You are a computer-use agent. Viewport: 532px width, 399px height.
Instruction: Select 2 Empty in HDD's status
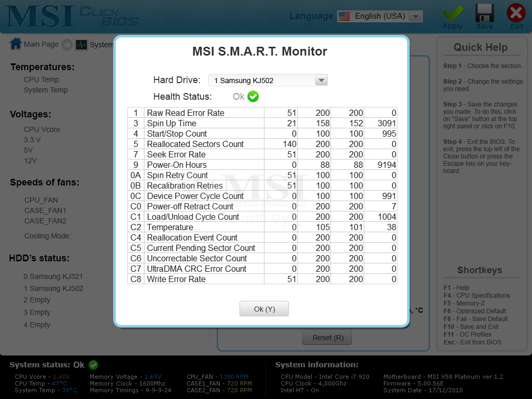[37, 300]
